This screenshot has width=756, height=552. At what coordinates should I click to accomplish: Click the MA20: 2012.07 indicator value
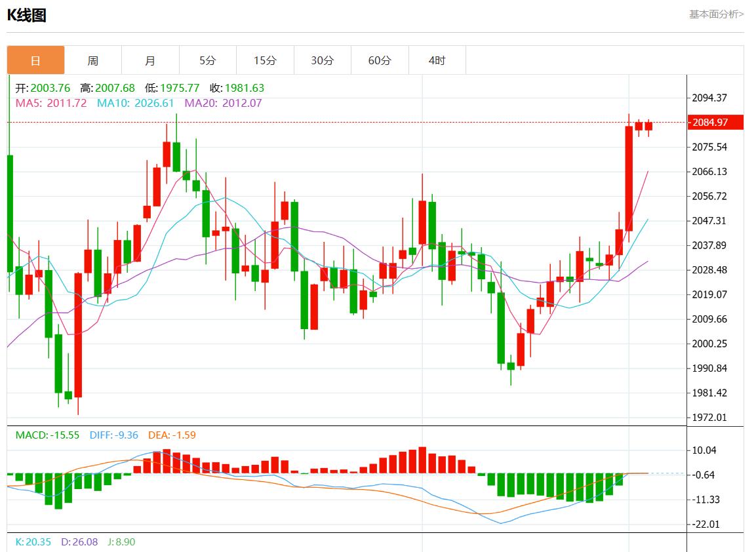223,103
